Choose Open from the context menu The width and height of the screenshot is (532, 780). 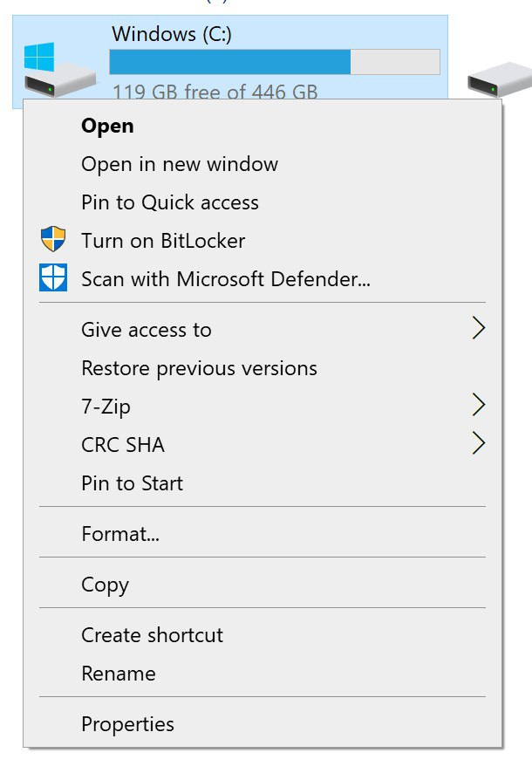107,126
